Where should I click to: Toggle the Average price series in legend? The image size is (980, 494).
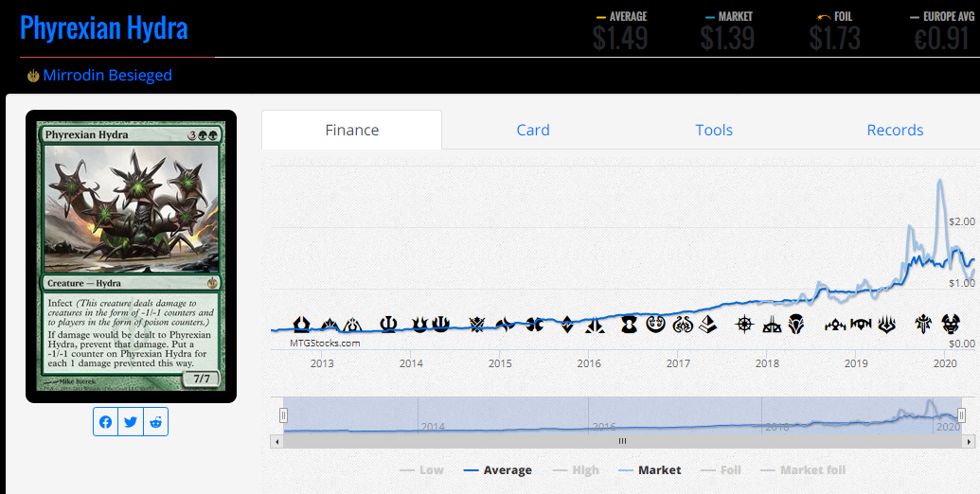pyautogui.click(x=497, y=470)
